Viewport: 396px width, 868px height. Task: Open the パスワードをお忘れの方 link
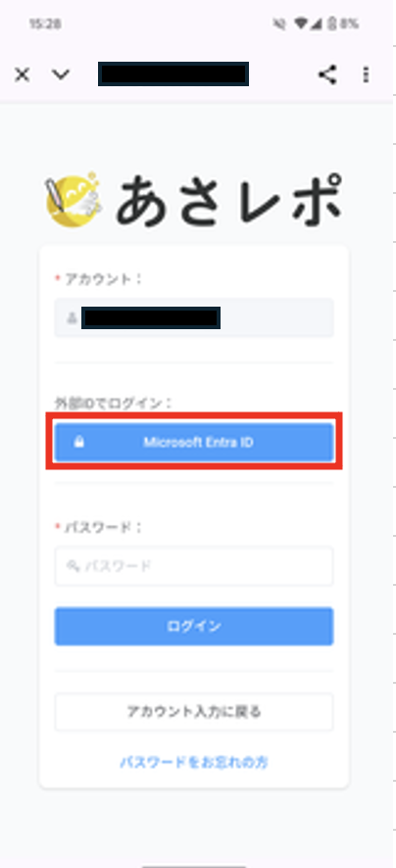pyautogui.click(x=194, y=762)
